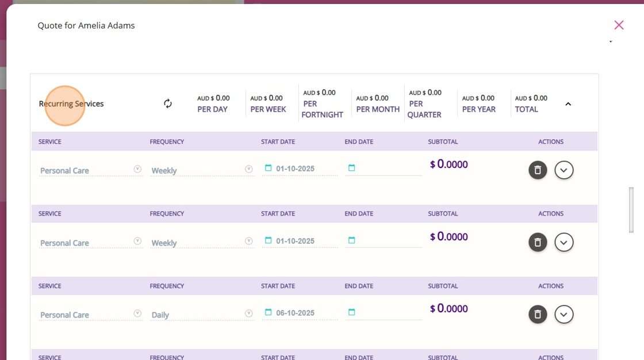Image resolution: width=644 pixels, height=360 pixels.
Task: Open Frequency dropdown showing Daily
Action: (x=249, y=313)
